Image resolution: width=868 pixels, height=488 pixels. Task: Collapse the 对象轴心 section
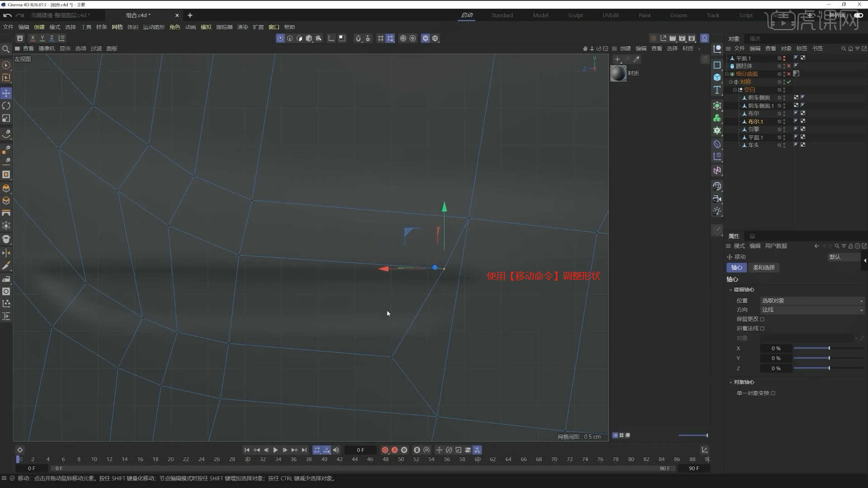[731, 382]
